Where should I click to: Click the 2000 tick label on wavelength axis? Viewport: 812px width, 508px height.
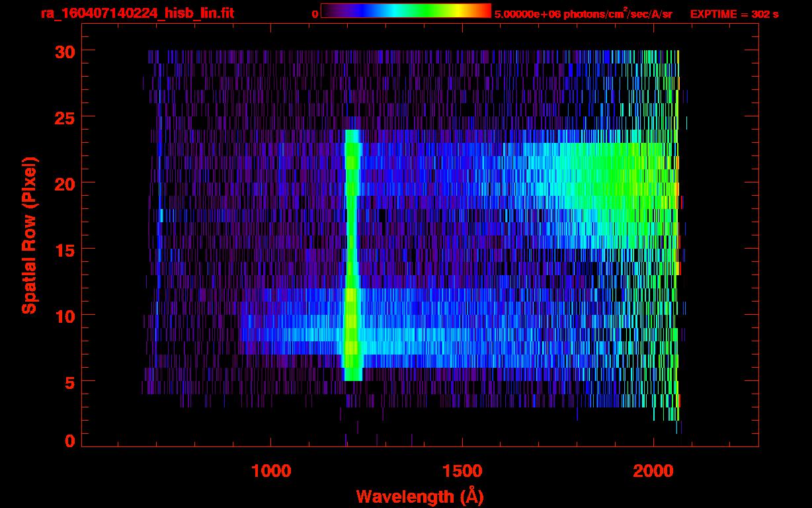pyautogui.click(x=653, y=471)
